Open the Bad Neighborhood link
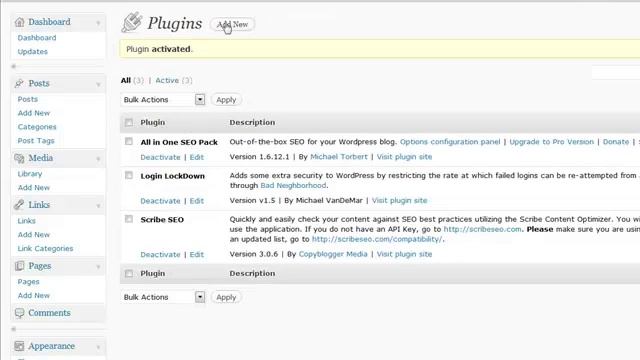This screenshot has width=640, height=360. (x=293, y=185)
